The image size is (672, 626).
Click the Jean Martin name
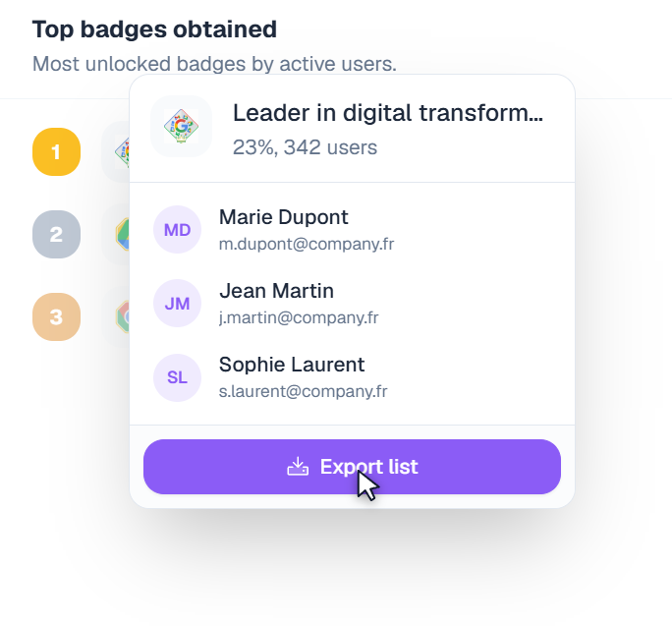(276, 291)
